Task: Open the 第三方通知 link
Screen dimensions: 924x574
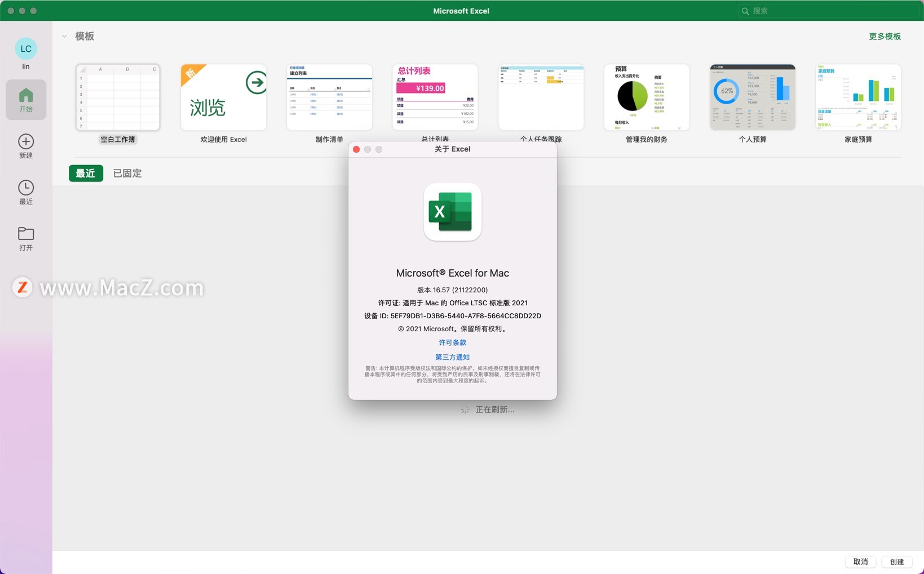Action: pos(452,357)
